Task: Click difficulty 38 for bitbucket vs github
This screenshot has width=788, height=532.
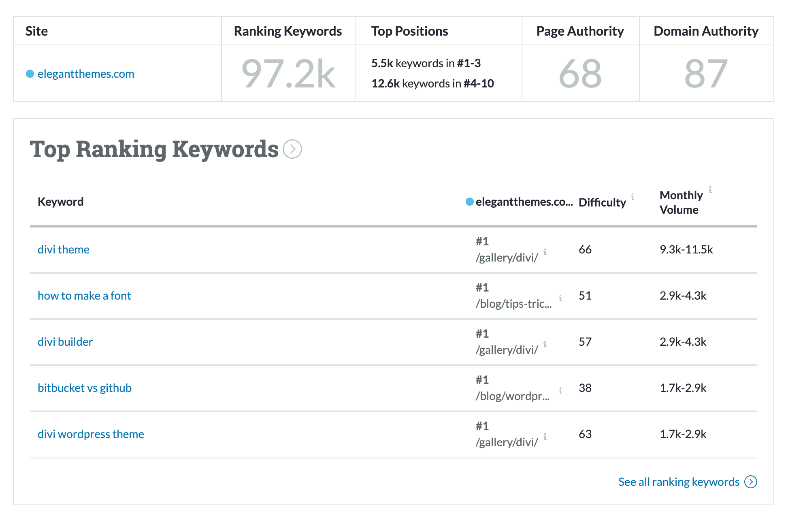Action: (x=585, y=388)
